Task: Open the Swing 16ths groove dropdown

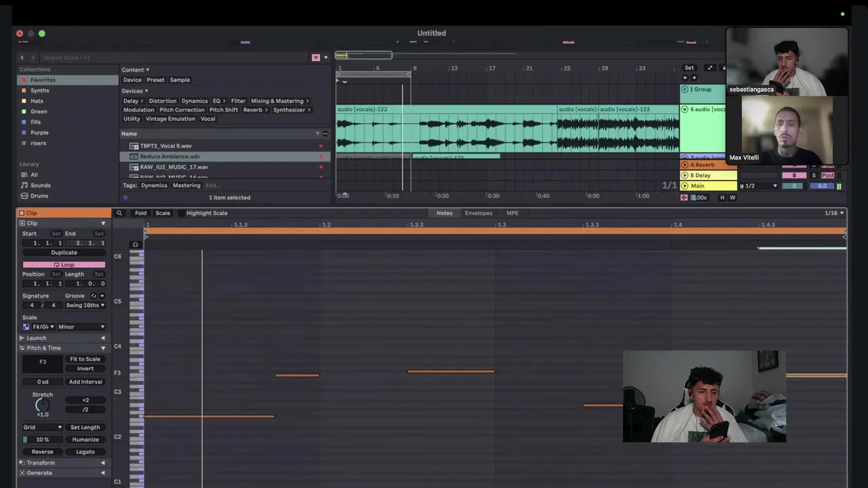Action: pos(85,305)
